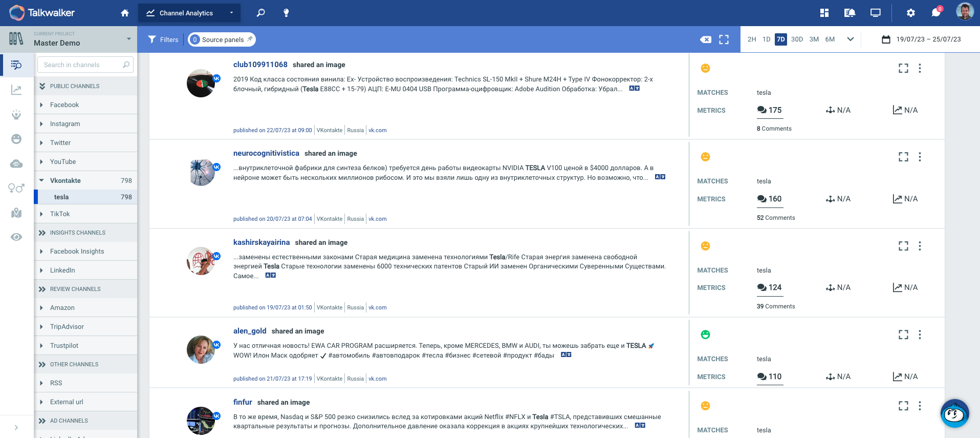Select the 7D time range
This screenshot has width=980, height=438.
click(x=780, y=39)
